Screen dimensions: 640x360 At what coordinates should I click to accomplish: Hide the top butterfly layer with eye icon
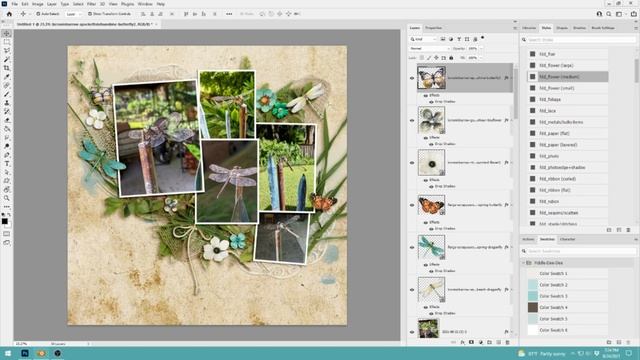[412, 78]
